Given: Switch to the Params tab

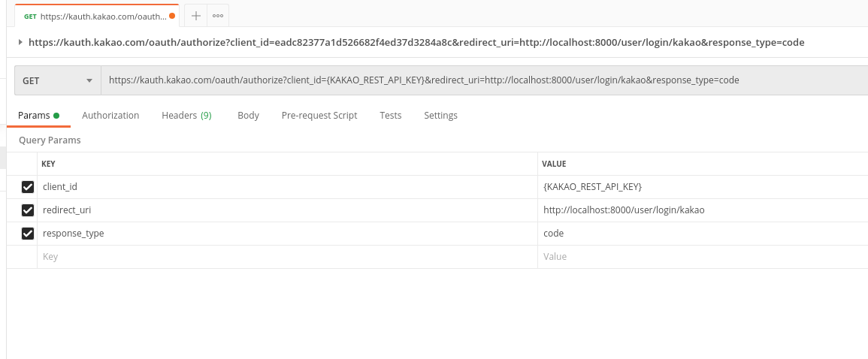Looking at the screenshot, I should click(x=38, y=116).
